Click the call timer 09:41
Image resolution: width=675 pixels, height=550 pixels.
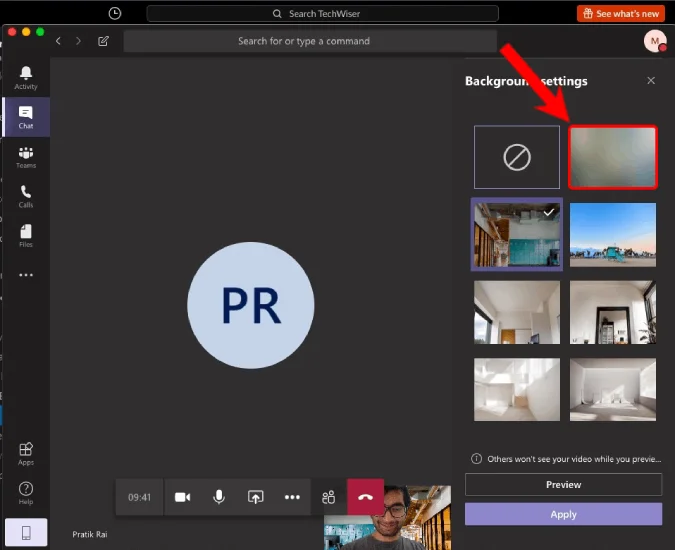[x=139, y=497]
